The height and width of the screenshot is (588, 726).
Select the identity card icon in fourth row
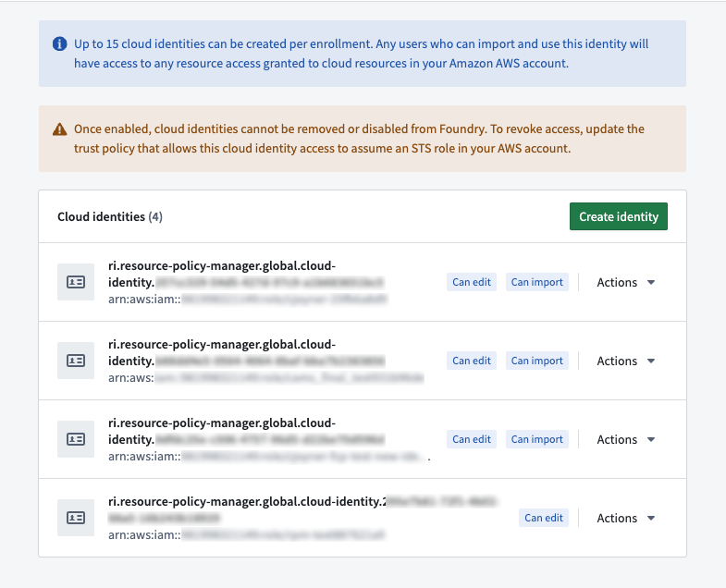click(76, 518)
